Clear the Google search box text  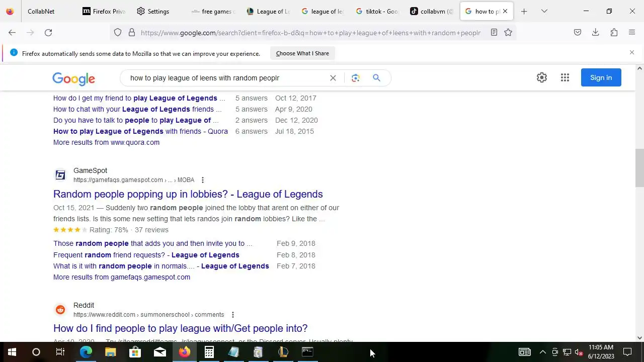(x=333, y=78)
